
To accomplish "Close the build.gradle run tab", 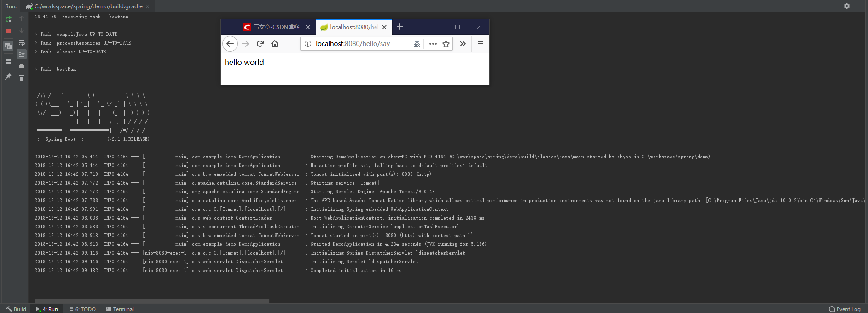I will [147, 6].
